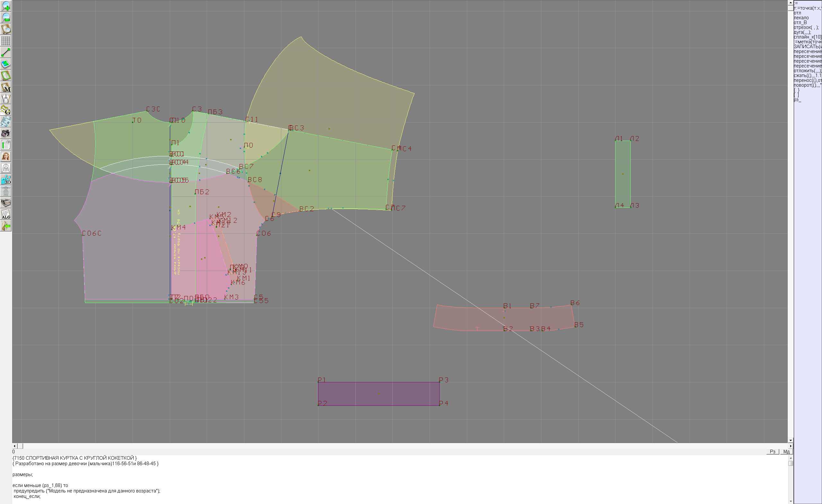Screen dimensions: 822x504
Task: Open the 3D view icon
Action: [6, 180]
